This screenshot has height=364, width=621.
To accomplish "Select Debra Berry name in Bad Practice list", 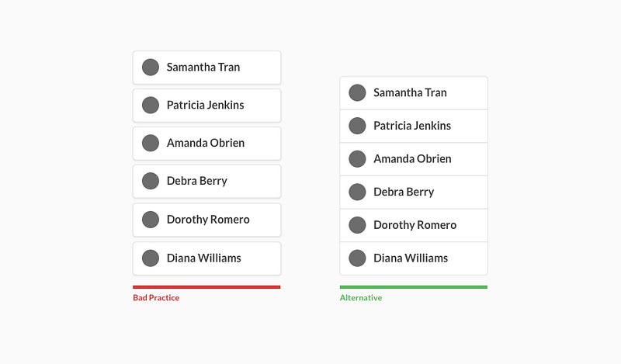I will pyautogui.click(x=197, y=181).
